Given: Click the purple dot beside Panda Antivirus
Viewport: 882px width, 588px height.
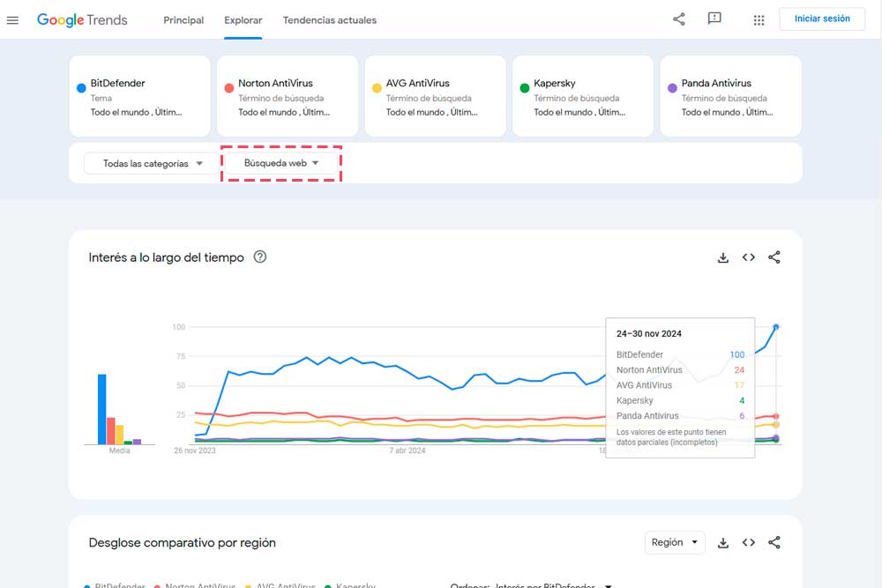Looking at the screenshot, I should 672,87.
